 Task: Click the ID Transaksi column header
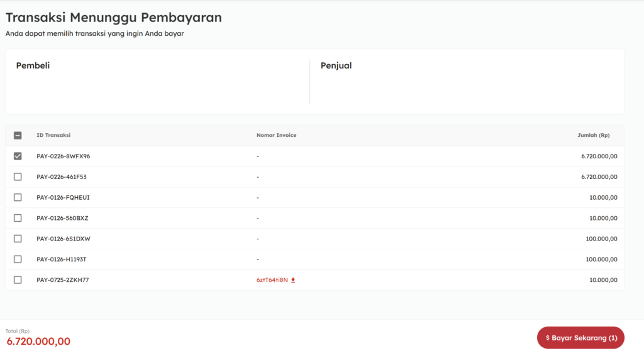(53, 135)
